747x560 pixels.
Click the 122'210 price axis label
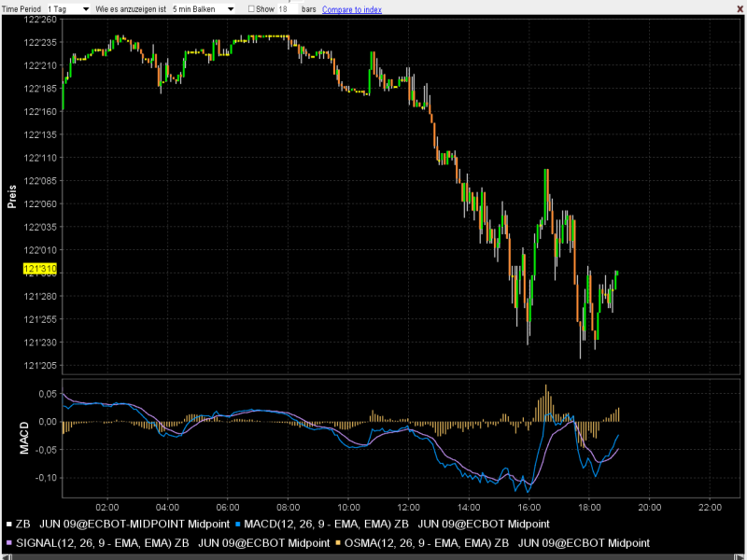[40, 65]
